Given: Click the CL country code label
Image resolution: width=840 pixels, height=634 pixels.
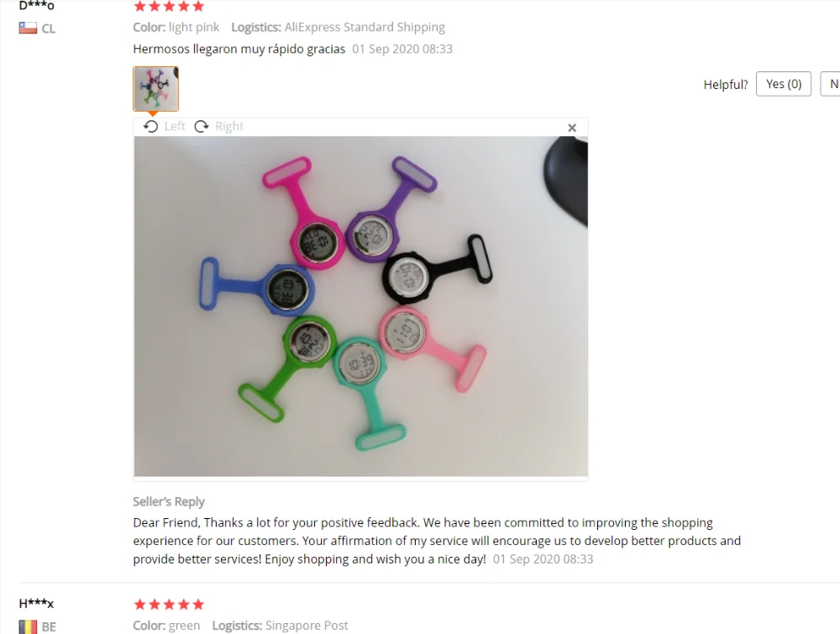Looking at the screenshot, I should pos(49,29).
